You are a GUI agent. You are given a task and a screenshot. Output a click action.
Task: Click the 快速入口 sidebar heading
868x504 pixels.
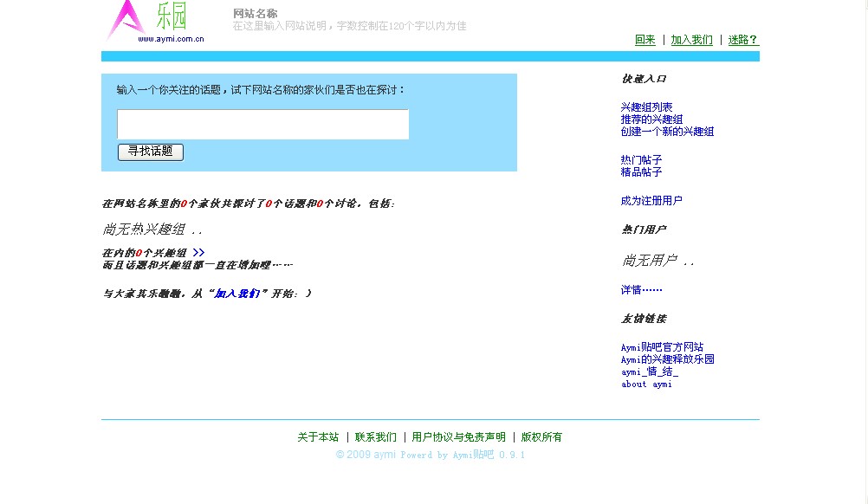(644, 79)
